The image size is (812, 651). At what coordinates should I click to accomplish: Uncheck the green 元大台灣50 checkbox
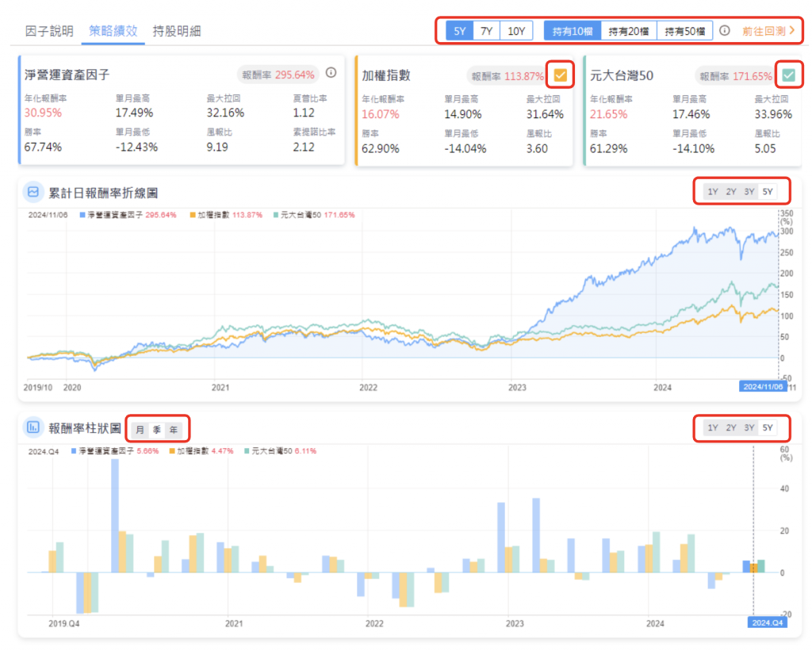788,75
